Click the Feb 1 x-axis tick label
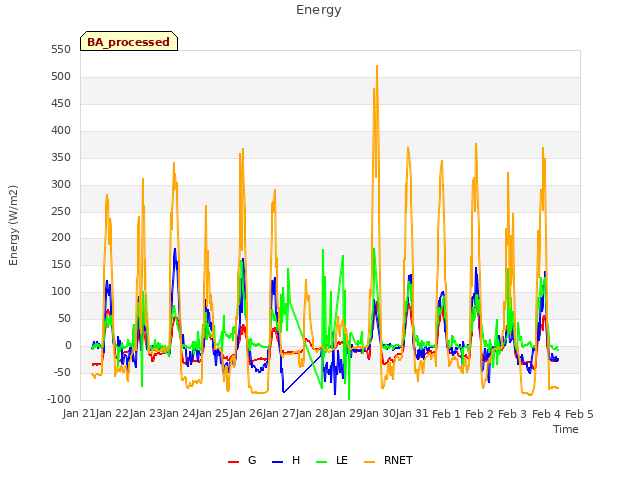Screen dimensions: 640x480 446,414
